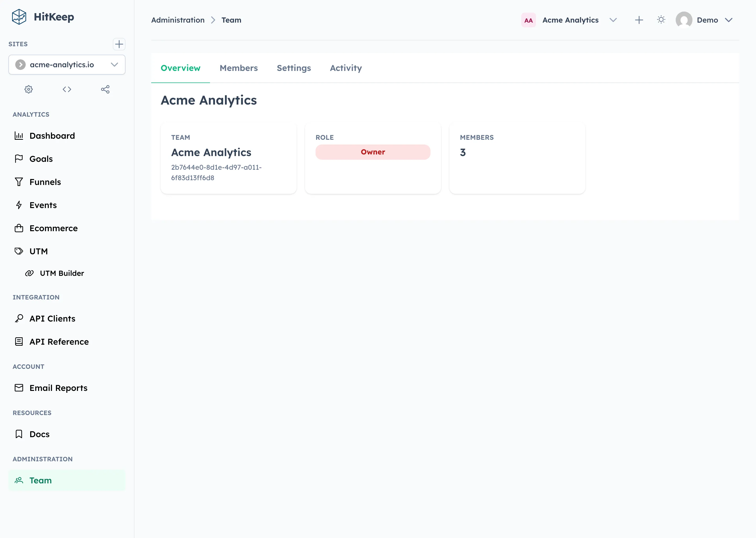Select the Funnels sidebar icon
The width and height of the screenshot is (756, 538).
coord(19,182)
